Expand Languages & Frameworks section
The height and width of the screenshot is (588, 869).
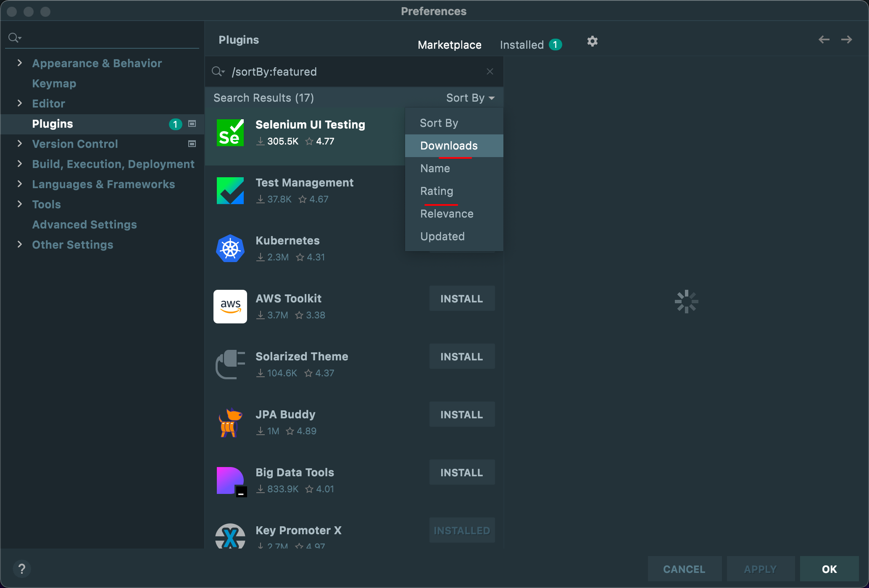pos(19,184)
